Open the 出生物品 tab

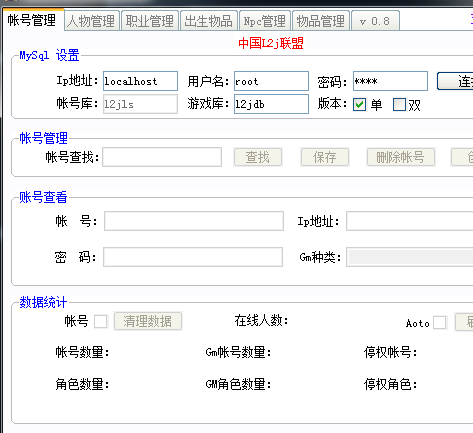point(209,21)
